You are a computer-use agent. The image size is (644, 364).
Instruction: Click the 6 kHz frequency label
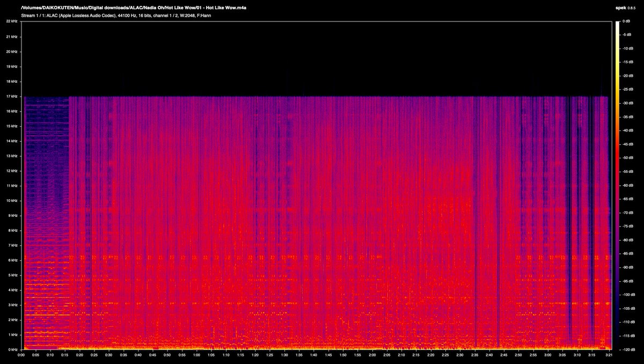point(13,260)
